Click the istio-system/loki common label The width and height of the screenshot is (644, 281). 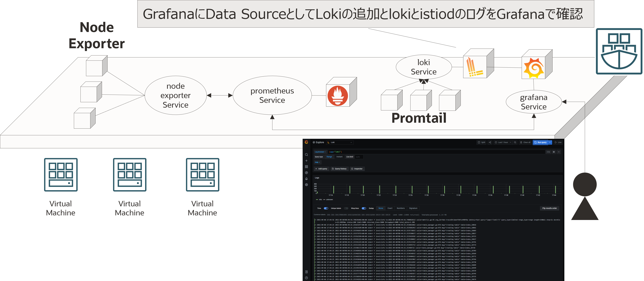pos(354,215)
